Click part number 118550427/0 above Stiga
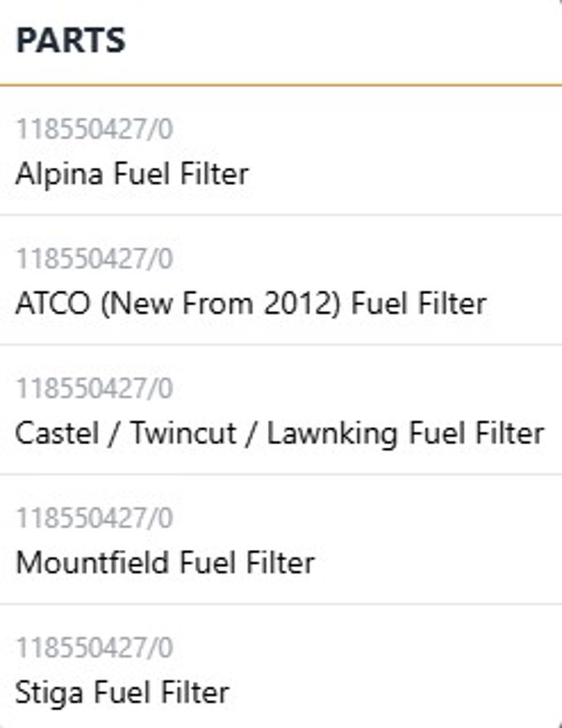The width and height of the screenshot is (562, 728). [x=95, y=646]
